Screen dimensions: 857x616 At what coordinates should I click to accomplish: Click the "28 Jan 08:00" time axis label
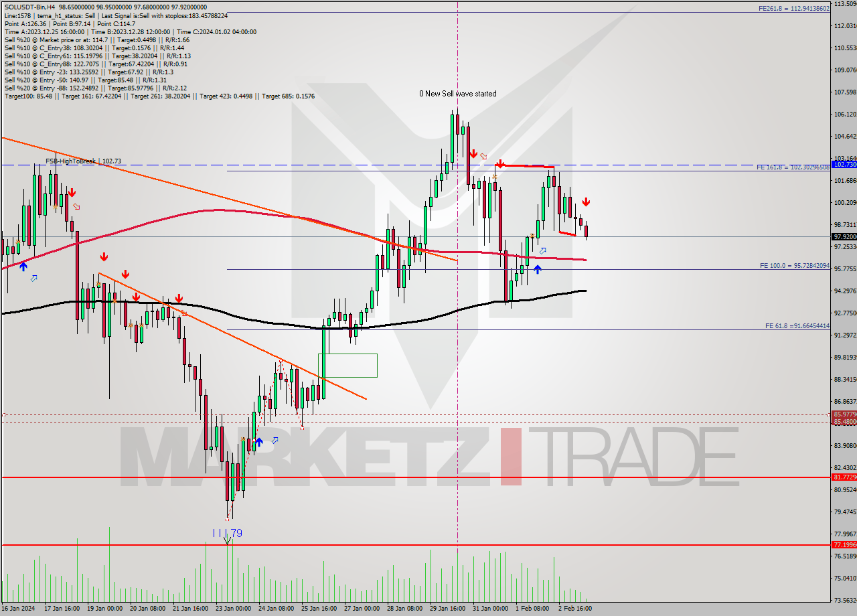click(404, 609)
